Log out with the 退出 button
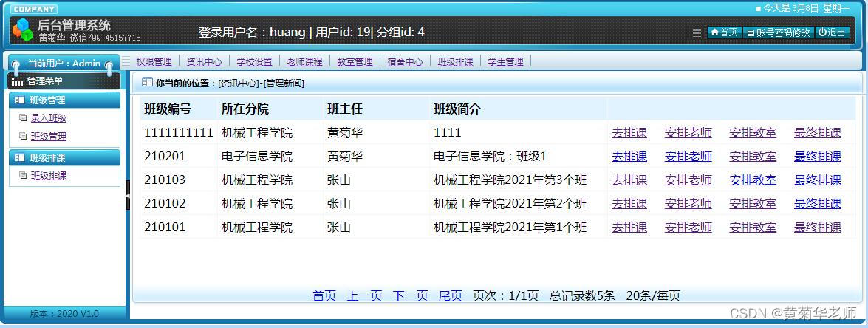This screenshot has height=328, width=868. click(x=833, y=33)
